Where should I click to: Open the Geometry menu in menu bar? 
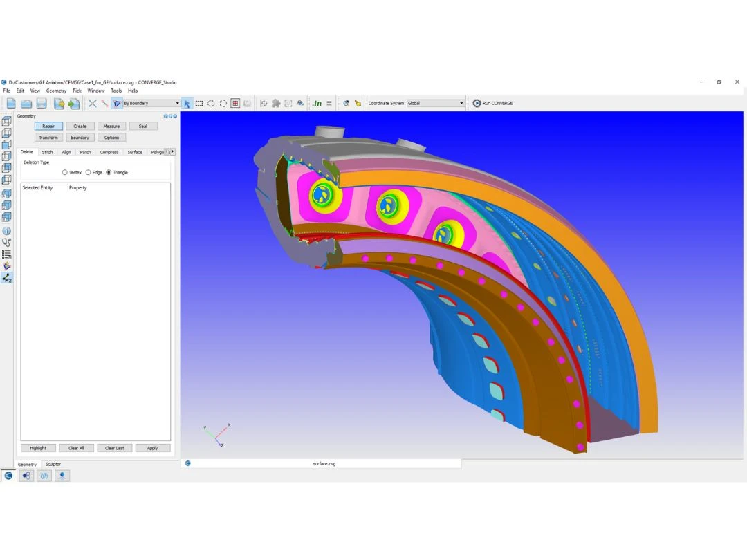[56, 91]
